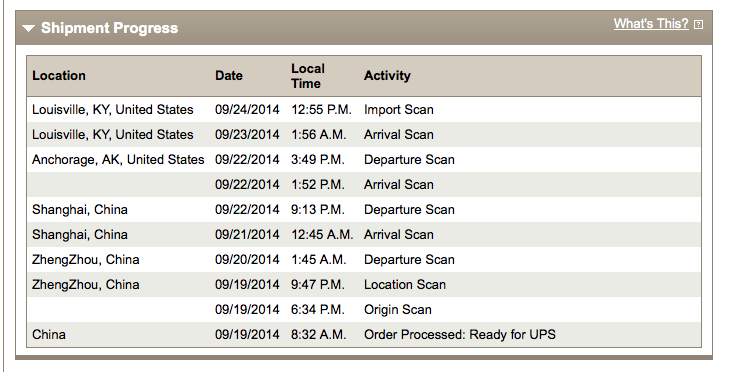Click Louisville, KY location on 09/23/2014 row
This screenshot has width=756, height=372.
tap(113, 134)
